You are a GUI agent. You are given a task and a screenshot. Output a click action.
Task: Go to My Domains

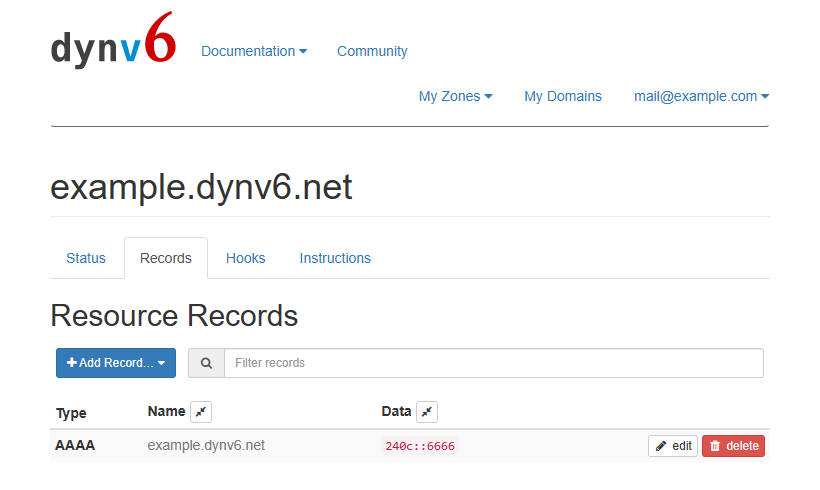563,96
